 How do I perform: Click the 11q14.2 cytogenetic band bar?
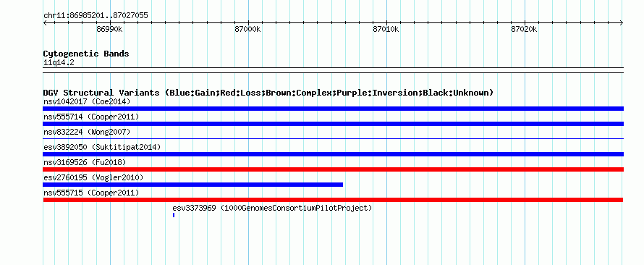tap(333, 70)
